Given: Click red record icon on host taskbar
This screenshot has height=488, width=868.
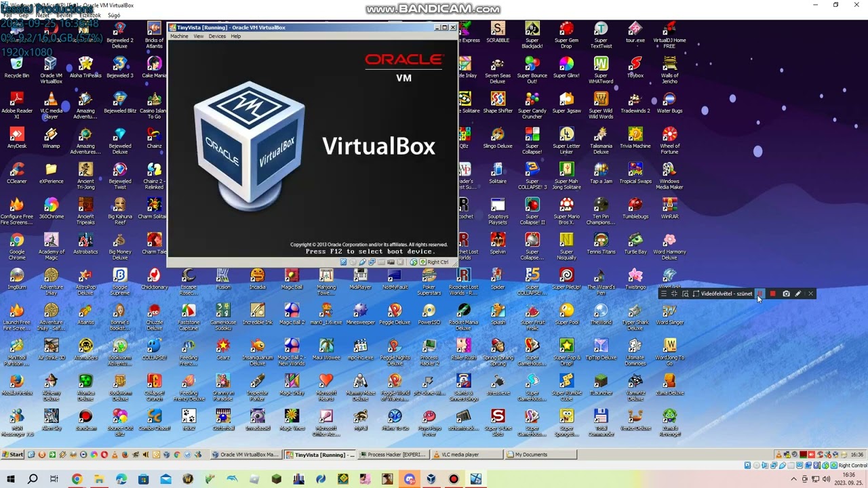Looking at the screenshot, I should [454, 479].
